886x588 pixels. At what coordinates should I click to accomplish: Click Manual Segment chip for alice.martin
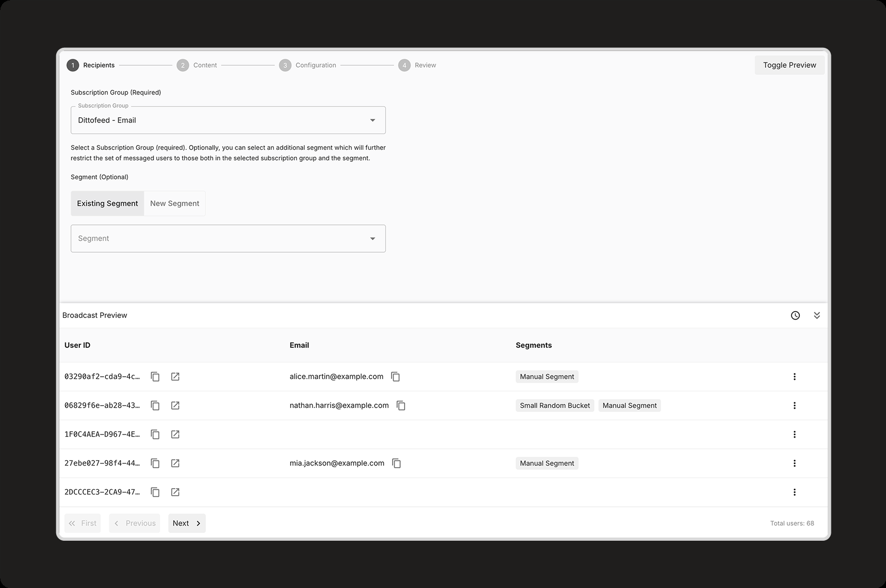point(547,377)
